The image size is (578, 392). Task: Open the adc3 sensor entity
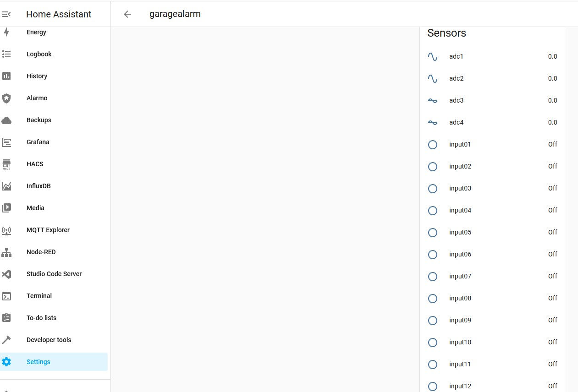click(456, 100)
